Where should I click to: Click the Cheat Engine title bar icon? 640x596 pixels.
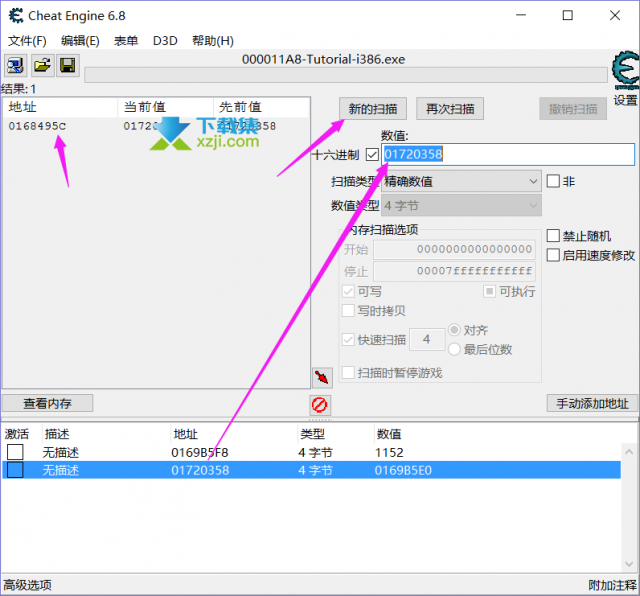tap(14, 15)
